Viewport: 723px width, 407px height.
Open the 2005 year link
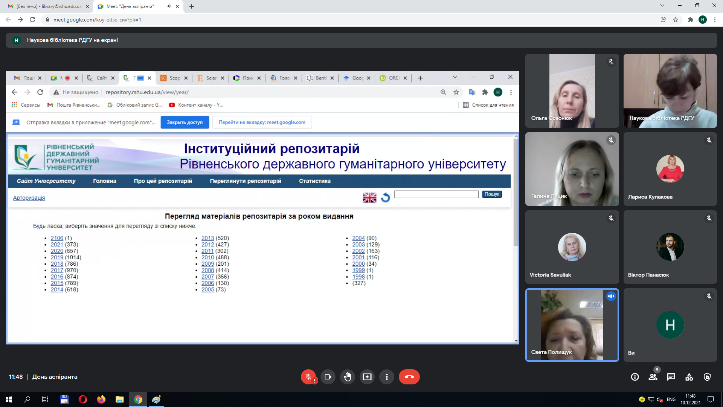pyautogui.click(x=207, y=290)
